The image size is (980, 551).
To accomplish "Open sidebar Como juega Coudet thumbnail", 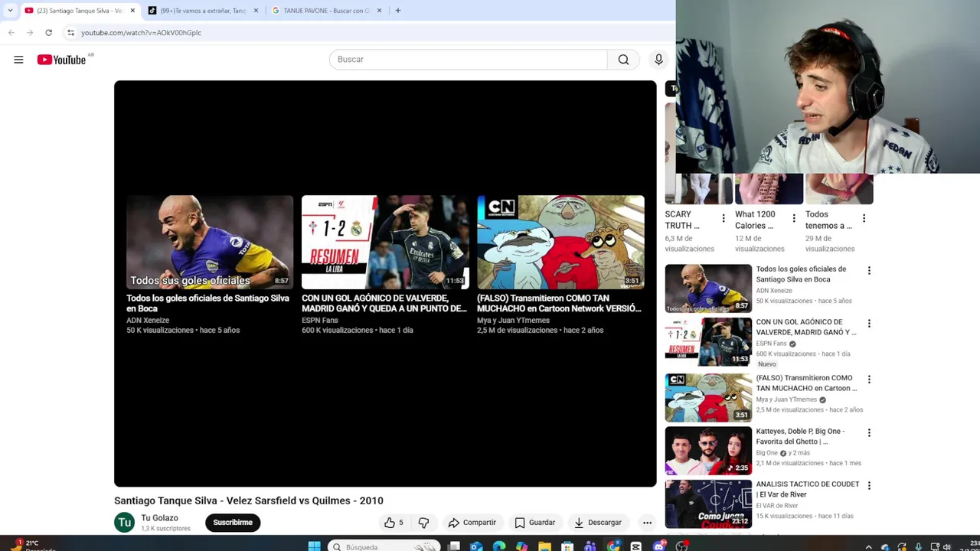I will (x=708, y=504).
